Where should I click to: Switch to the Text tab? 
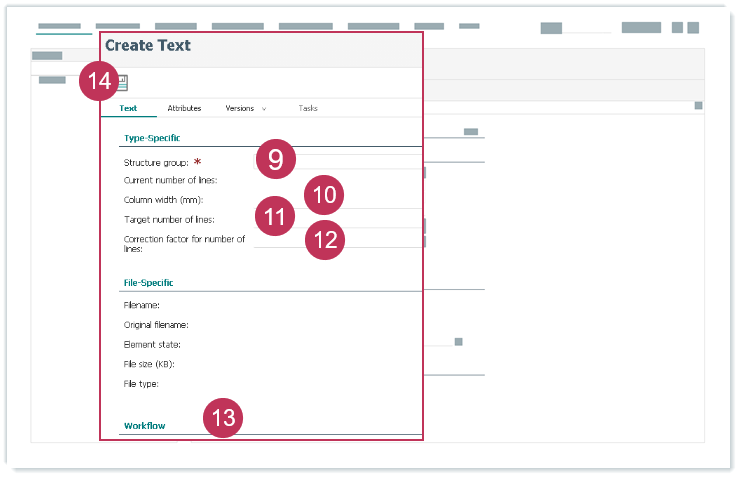tap(128, 108)
